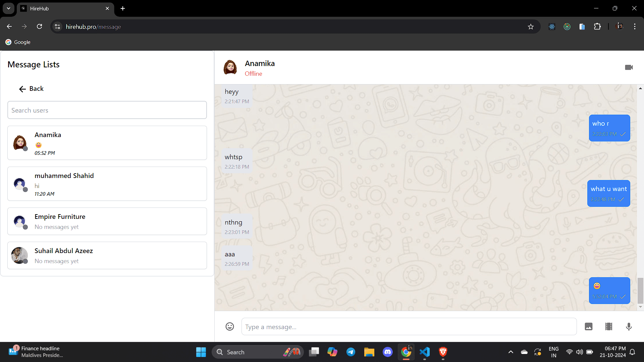Select the 'aaa' received message
644x362 pixels.
(237, 258)
